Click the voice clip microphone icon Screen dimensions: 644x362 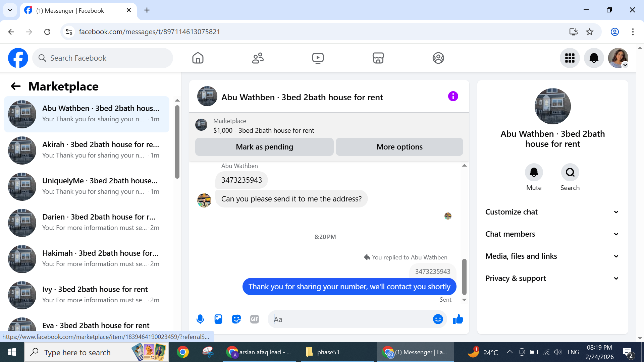coord(200,319)
